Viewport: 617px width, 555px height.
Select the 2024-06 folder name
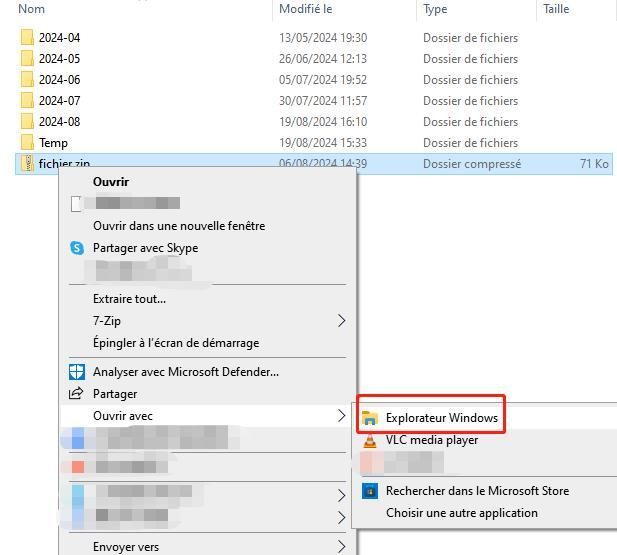pos(59,80)
